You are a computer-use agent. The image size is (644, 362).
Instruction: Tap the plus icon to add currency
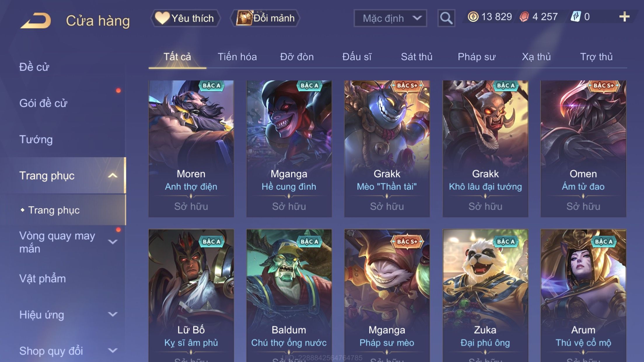pyautogui.click(x=624, y=17)
